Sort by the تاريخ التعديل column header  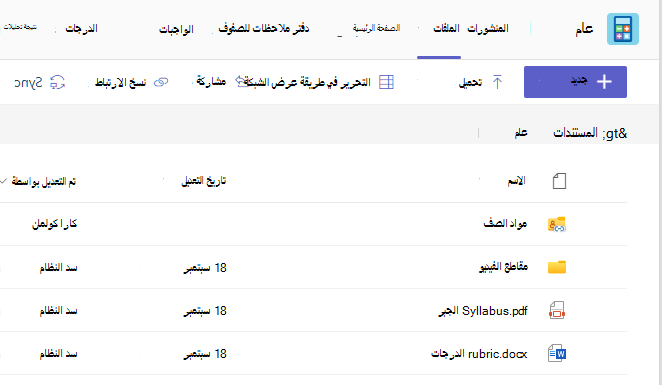[x=204, y=181]
